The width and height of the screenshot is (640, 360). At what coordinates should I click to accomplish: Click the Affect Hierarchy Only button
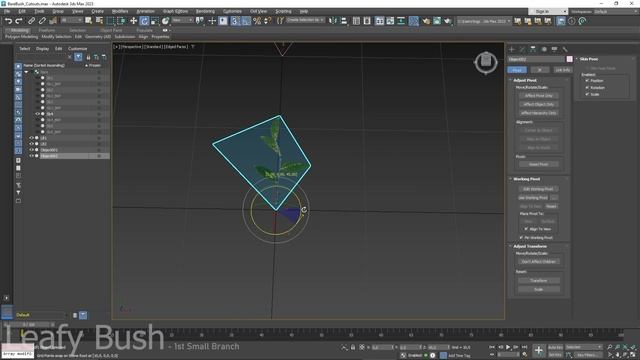coord(538,113)
